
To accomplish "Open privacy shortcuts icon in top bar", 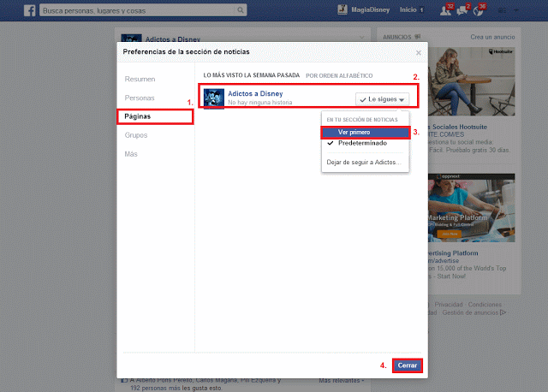I will (x=502, y=10).
